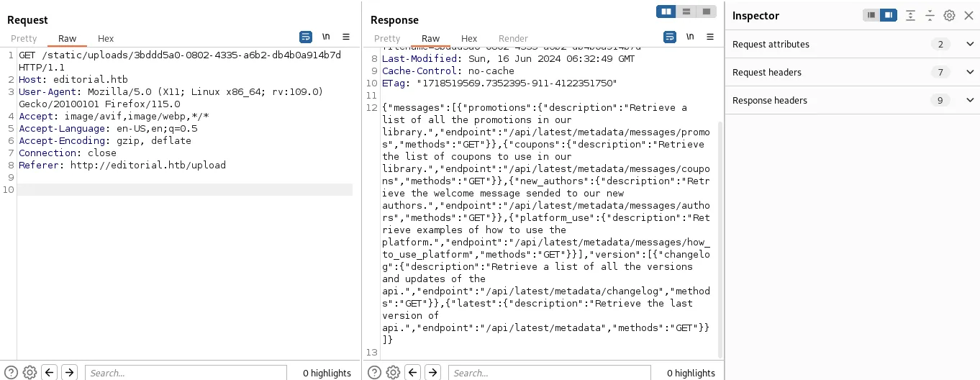Click the Last-Modified response header line
980x380 pixels.
[x=509, y=58]
